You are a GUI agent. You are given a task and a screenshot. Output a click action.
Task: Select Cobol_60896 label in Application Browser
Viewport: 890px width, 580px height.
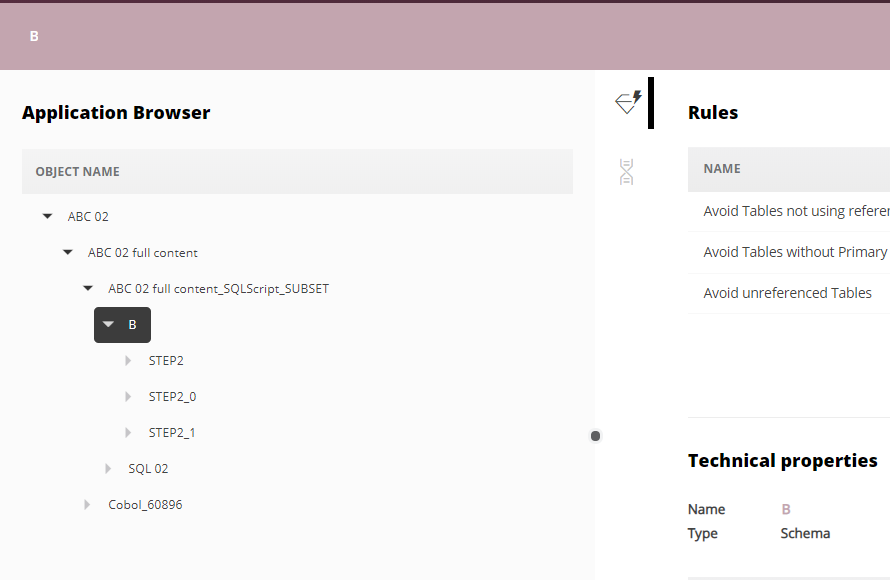[145, 505]
